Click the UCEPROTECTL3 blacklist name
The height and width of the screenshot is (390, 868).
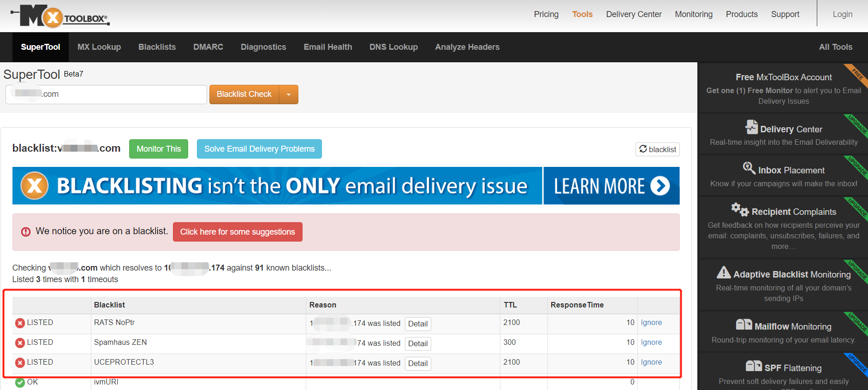tap(124, 362)
